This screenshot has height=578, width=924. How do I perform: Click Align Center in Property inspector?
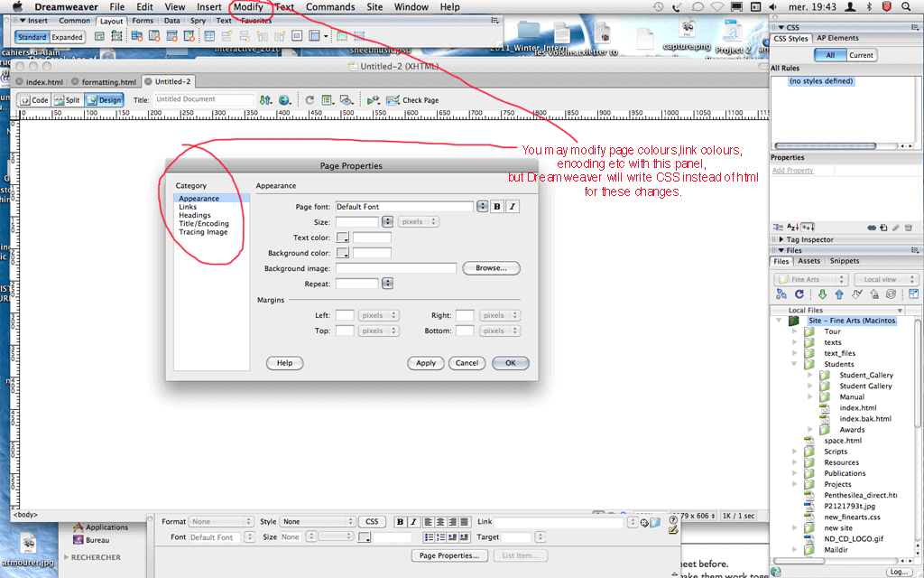(440, 522)
